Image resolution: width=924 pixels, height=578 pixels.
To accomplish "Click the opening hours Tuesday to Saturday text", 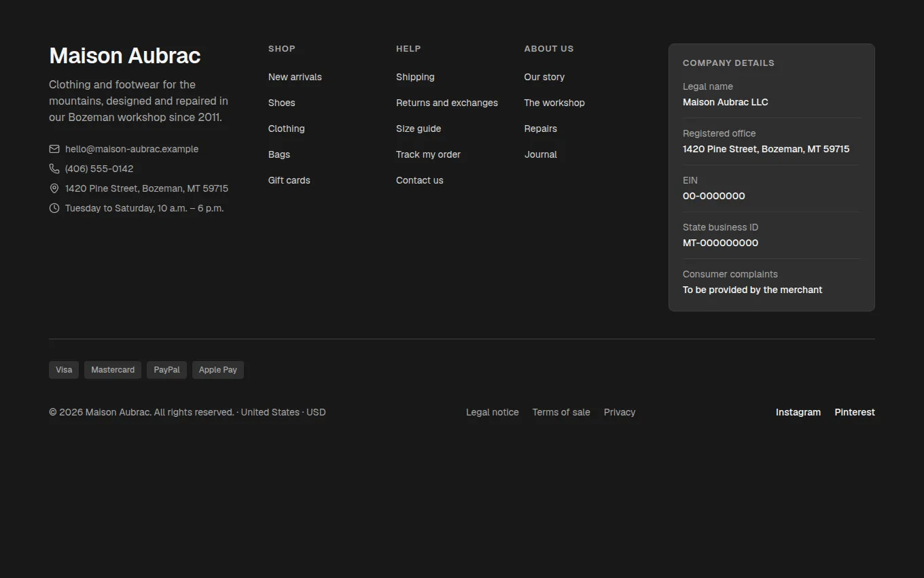I will coord(144,208).
